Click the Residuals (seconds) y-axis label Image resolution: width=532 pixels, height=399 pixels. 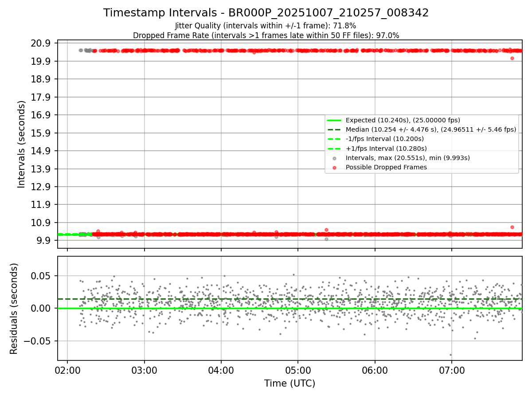[x=14, y=309]
